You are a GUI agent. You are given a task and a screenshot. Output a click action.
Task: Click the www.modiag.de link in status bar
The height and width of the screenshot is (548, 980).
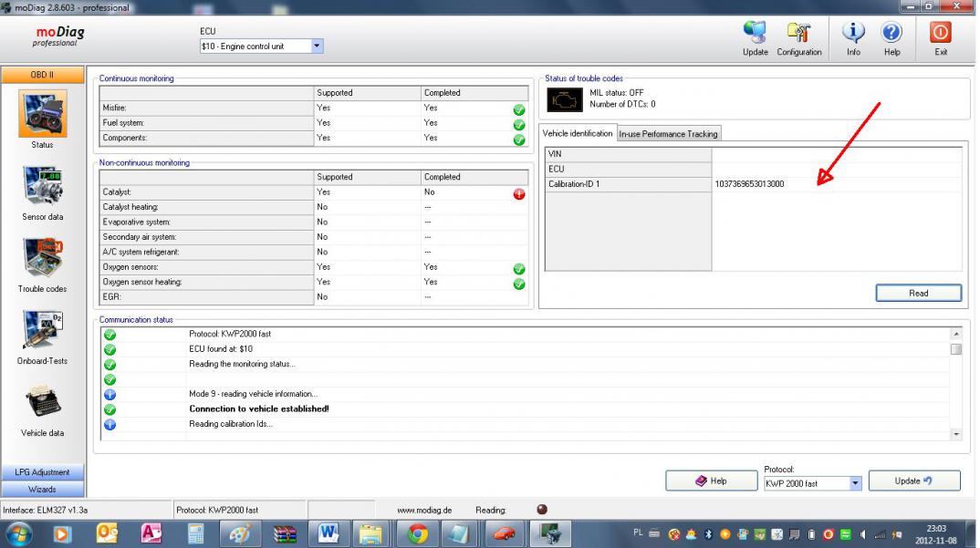click(x=424, y=510)
